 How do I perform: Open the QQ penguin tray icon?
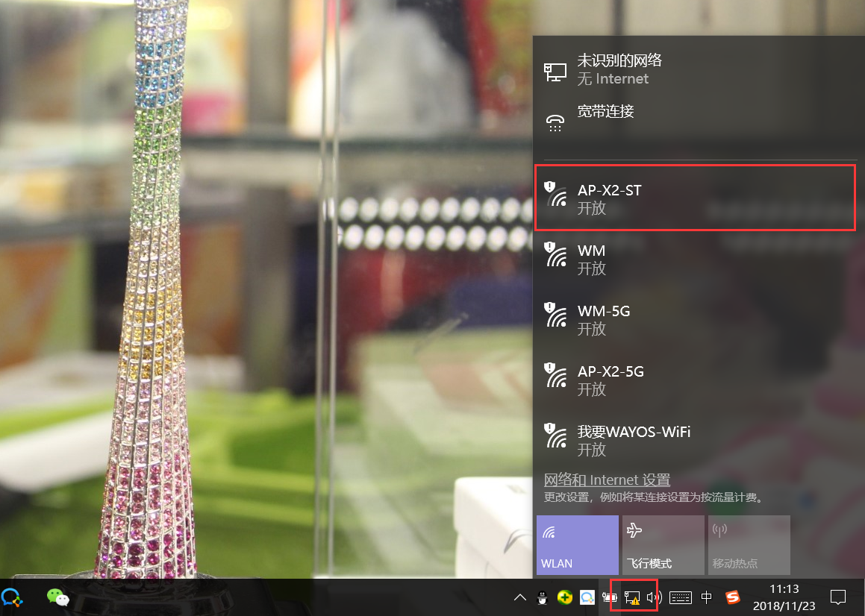click(x=543, y=597)
